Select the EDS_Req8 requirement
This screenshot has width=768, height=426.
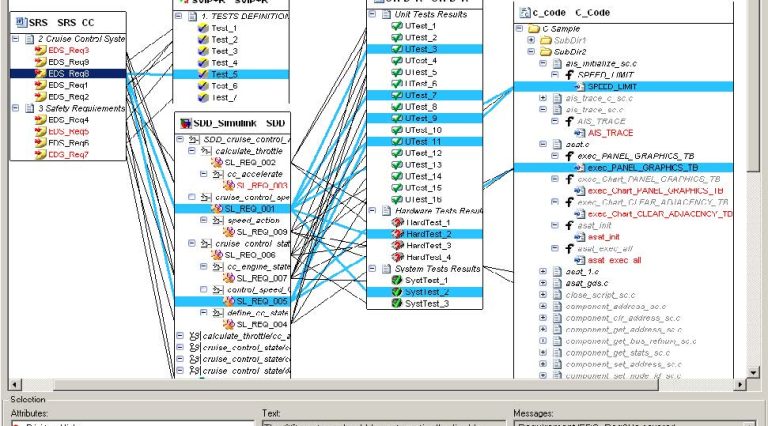[69, 73]
